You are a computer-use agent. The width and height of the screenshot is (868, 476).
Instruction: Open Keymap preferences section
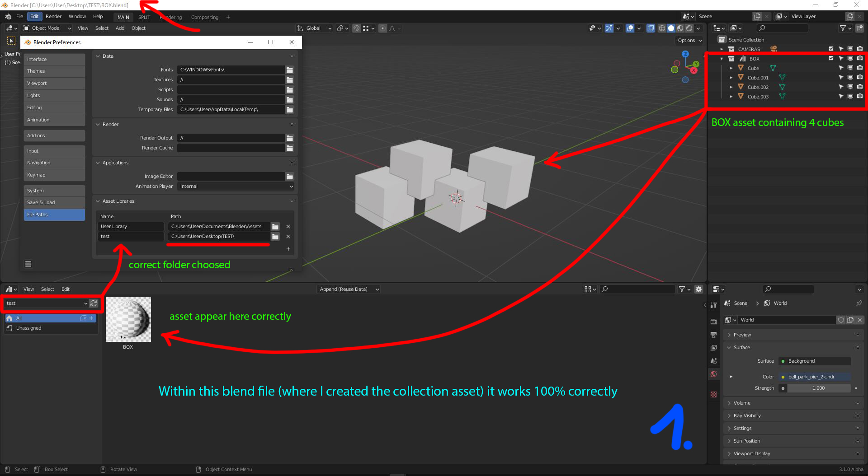[54, 175]
